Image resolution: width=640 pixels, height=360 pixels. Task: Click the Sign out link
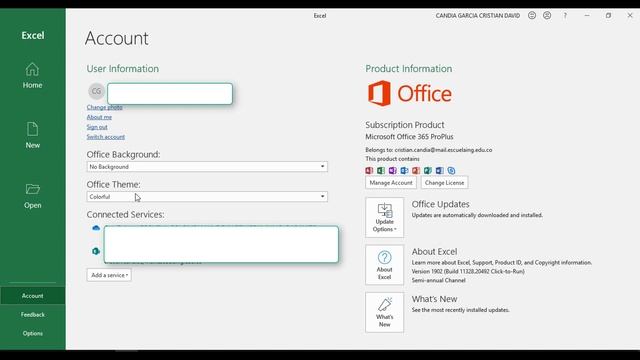[x=97, y=127]
